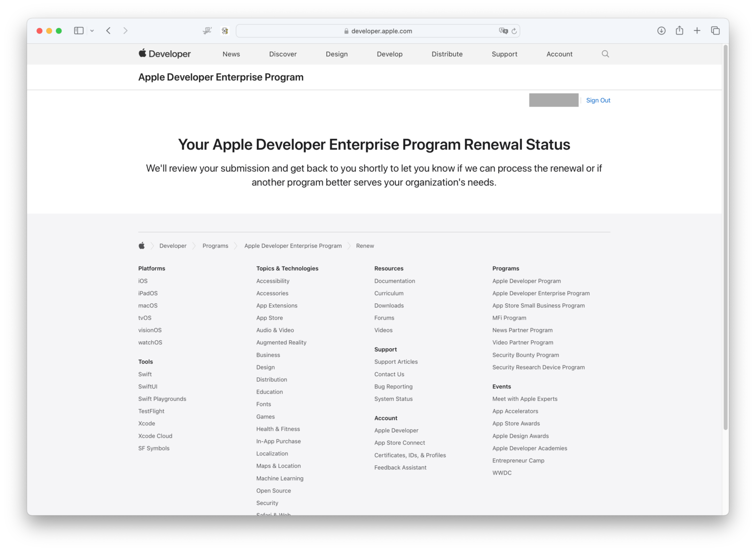
Task: Open the Downloads icon
Action: [x=661, y=30]
